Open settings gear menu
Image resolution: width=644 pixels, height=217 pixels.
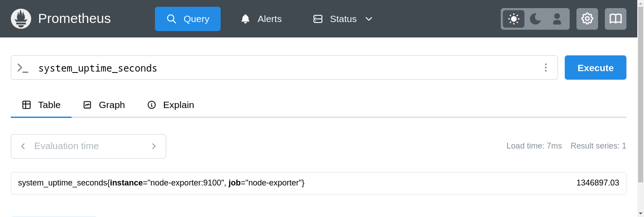coord(587,19)
